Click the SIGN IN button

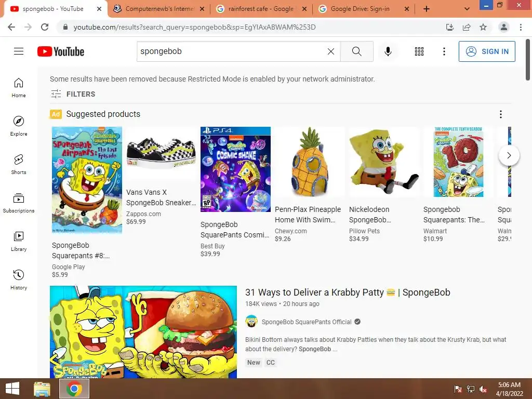(487, 51)
